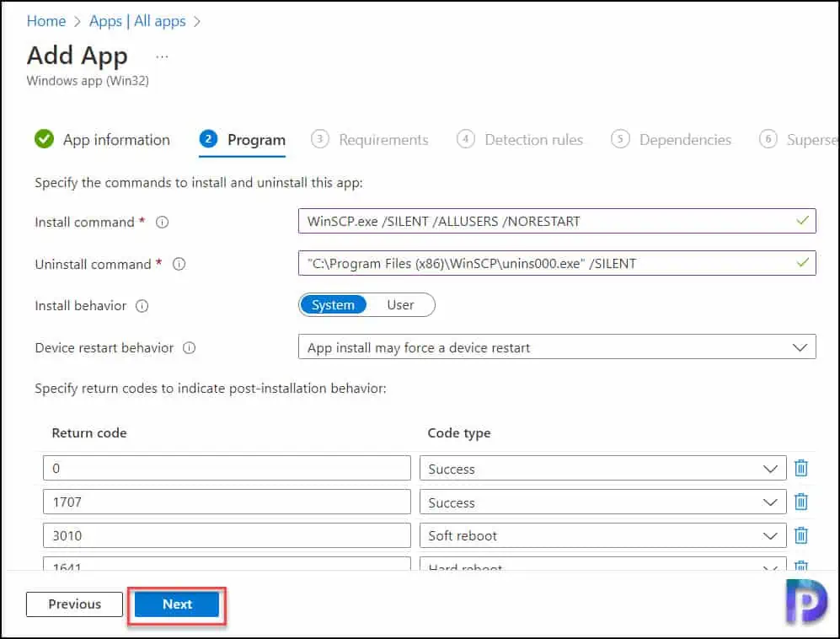
Task: Click the Requirements step number 3 icon
Action: point(320,139)
